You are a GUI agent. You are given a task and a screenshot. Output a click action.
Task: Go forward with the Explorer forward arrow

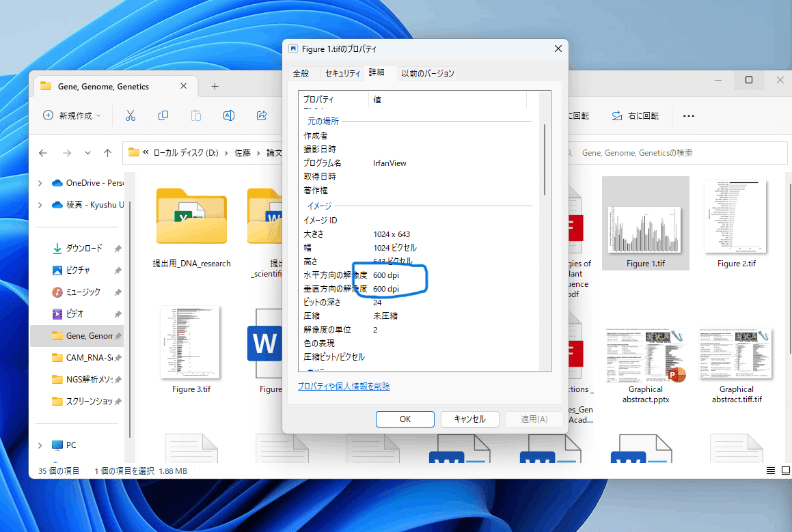coord(67,153)
